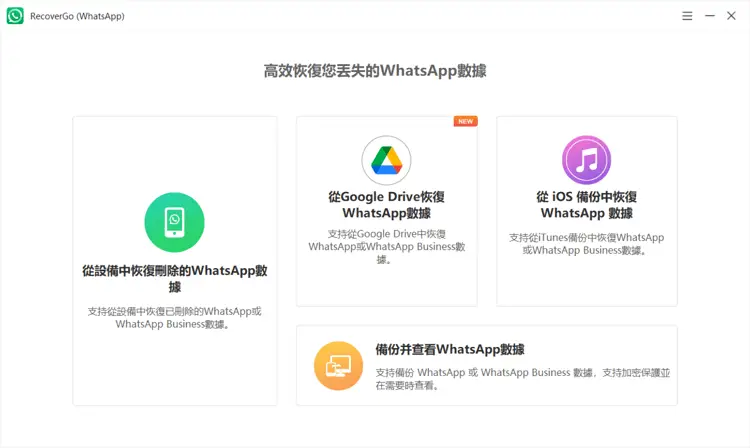
Task: Select 從設備中恢復刪除的WhatsApp數據 title
Action: [175, 278]
